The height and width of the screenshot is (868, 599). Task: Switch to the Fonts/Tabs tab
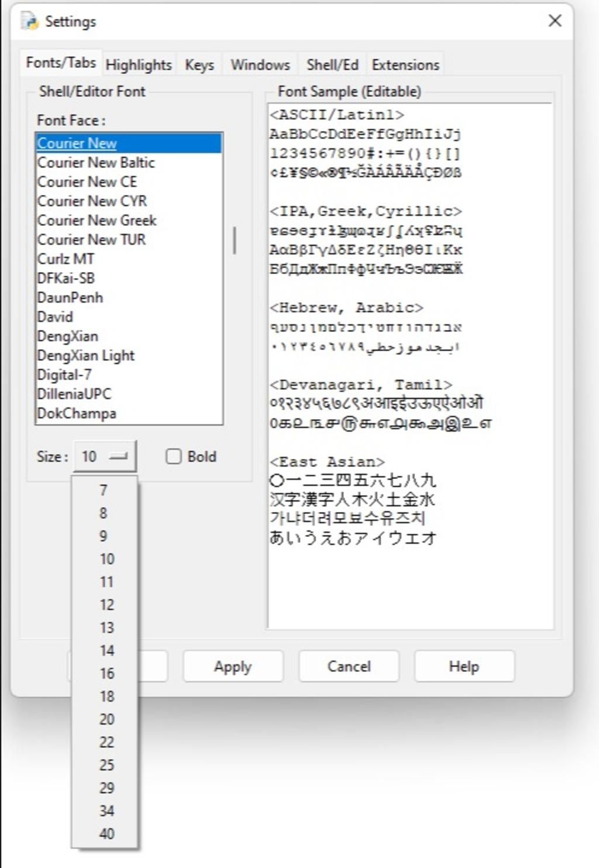61,63
